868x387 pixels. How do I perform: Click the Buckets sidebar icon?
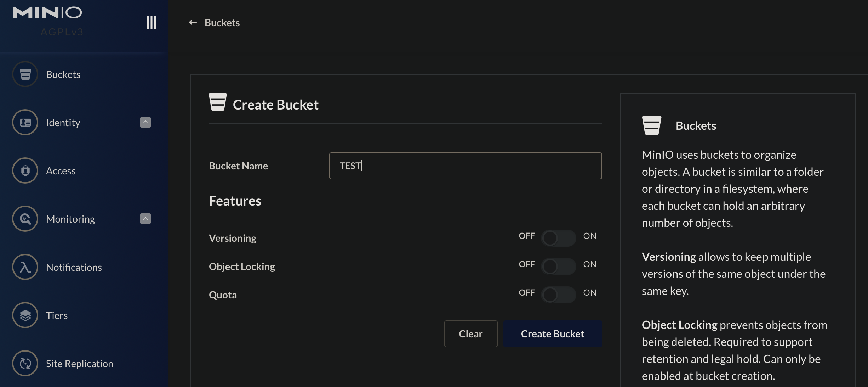(25, 74)
